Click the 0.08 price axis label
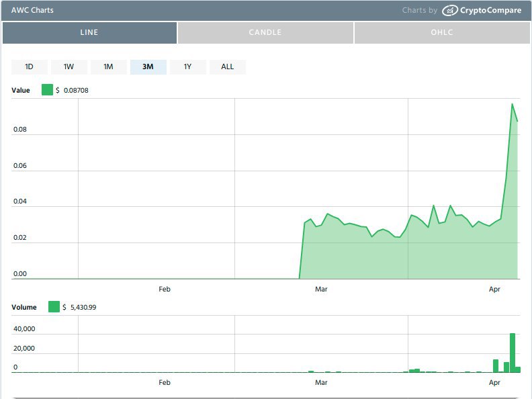This screenshot has width=532, height=399. (x=20, y=129)
